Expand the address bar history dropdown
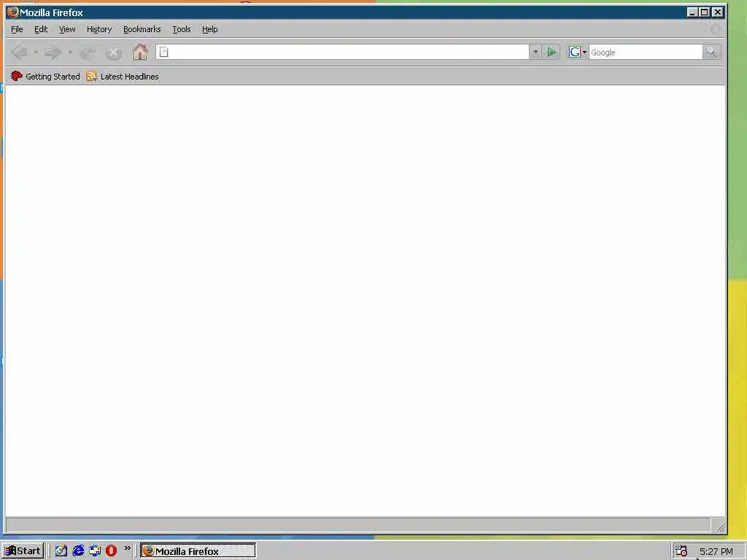 tap(535, 52)
